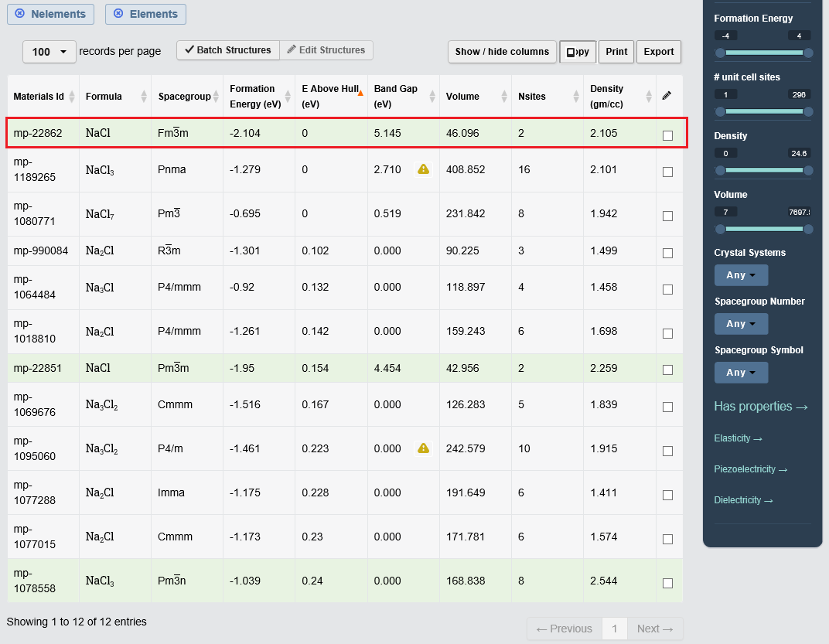Check the box for mp-22851 row
The height and width of the screenshot is (644, 829).
667,370
